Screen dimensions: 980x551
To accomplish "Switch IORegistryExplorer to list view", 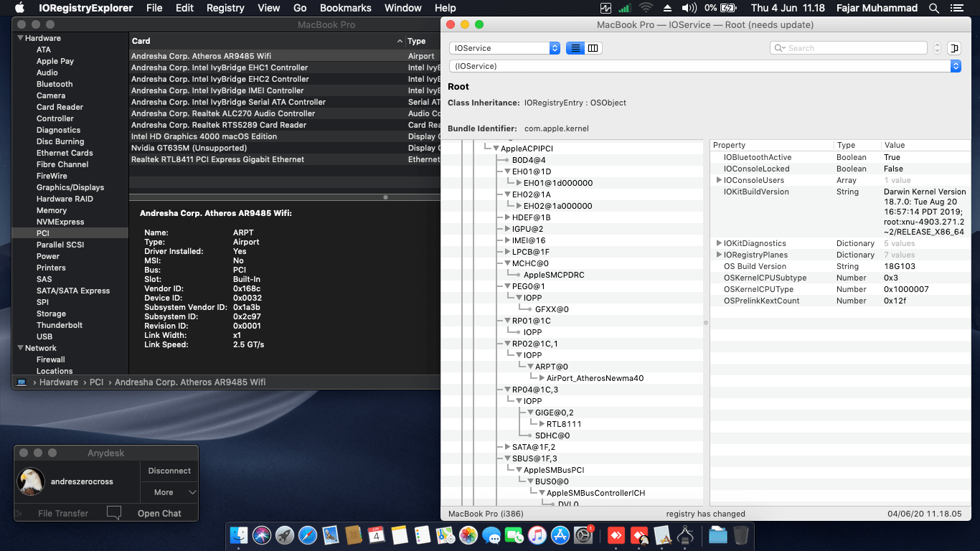I will tap(575, 48).
